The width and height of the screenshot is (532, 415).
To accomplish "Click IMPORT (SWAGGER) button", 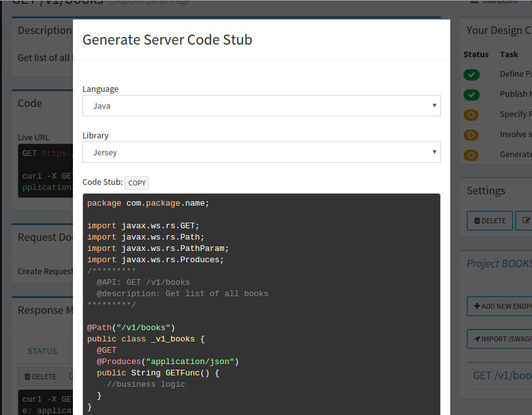I will coord(499,339).
